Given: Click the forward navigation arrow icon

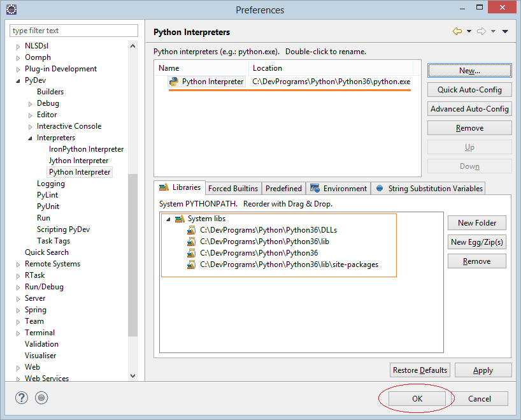Looking at the screenshot, I should point(482,31).
